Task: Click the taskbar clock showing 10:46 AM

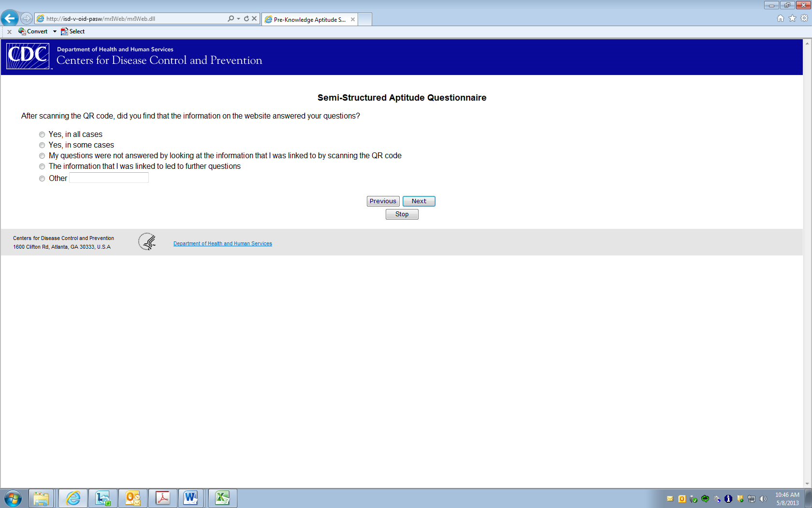Action: click(x=787, y=499)
